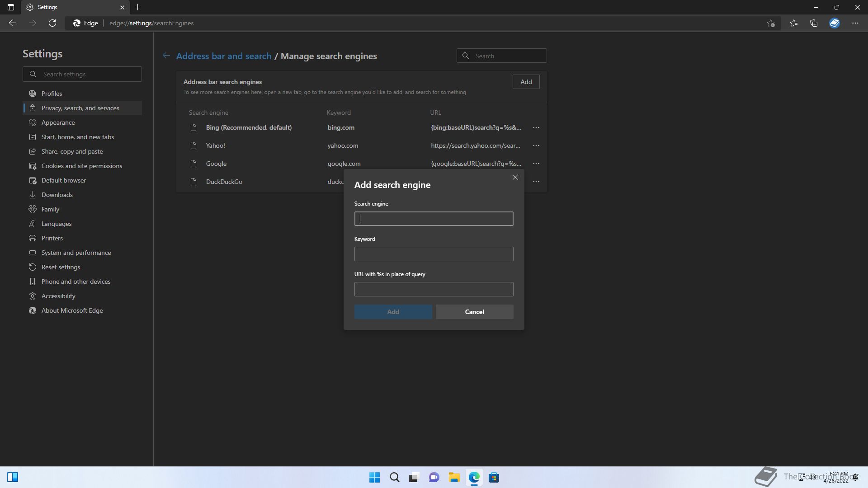Image resolution: width=868 pixels, height=488 pixels.
Task: Open Task View in taskbar
Action: click(414, 477)
